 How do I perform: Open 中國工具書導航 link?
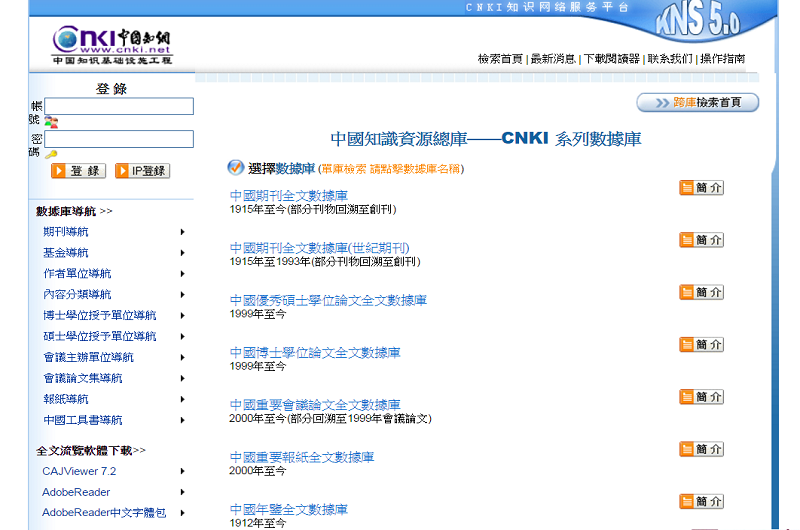click(83, 420)
